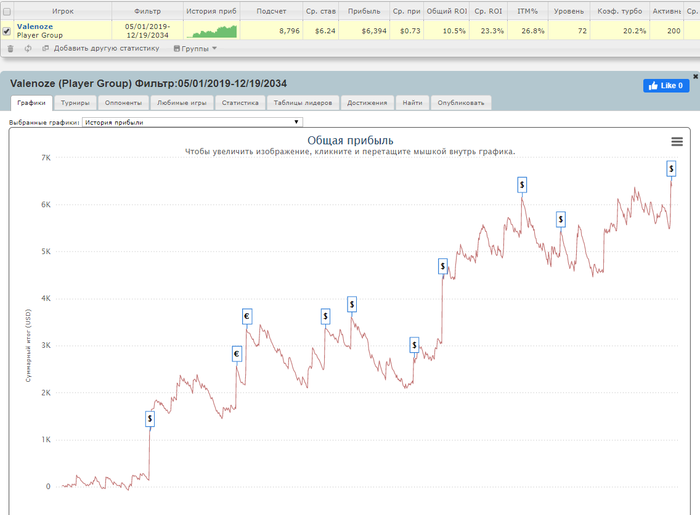Screen dimensions: 700x515
Task: Click the lower euro marker on chart
Action: tap(237, 354)
